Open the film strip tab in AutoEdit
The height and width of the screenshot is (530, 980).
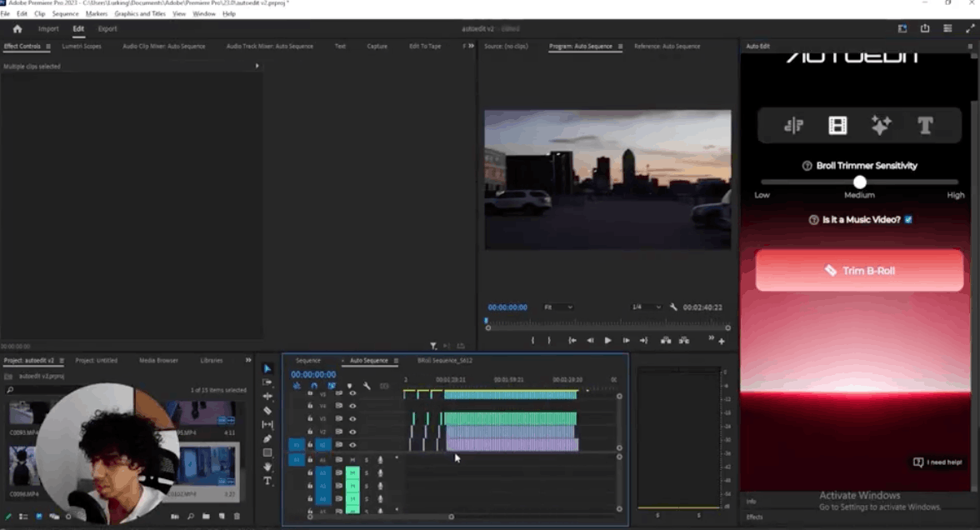click(837, 126)
